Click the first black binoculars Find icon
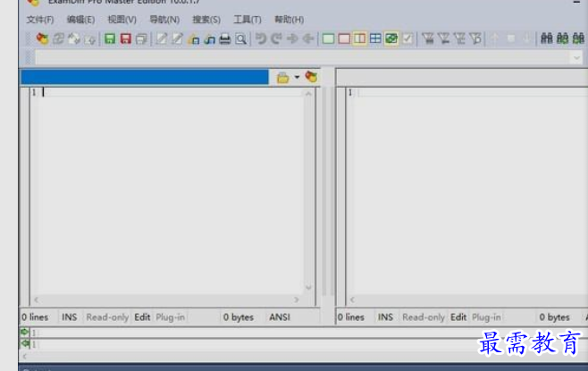588x371 pixels. [546, 38]
